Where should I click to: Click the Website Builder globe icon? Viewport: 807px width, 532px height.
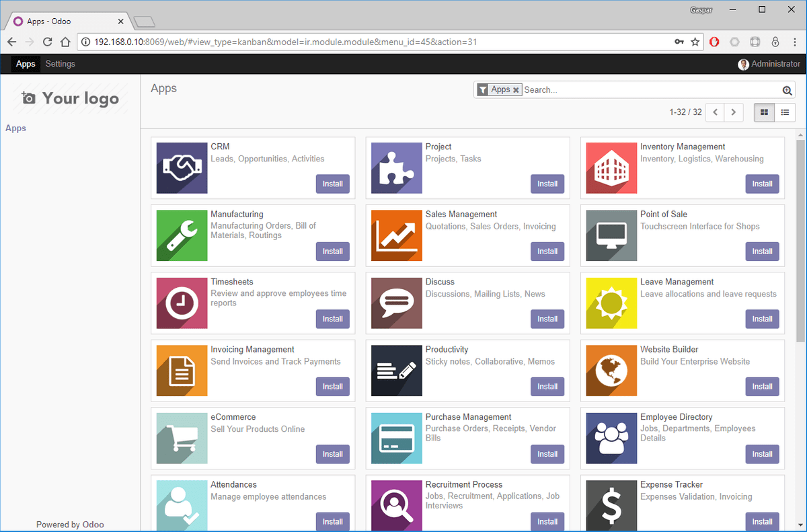[x=611, y=371]
